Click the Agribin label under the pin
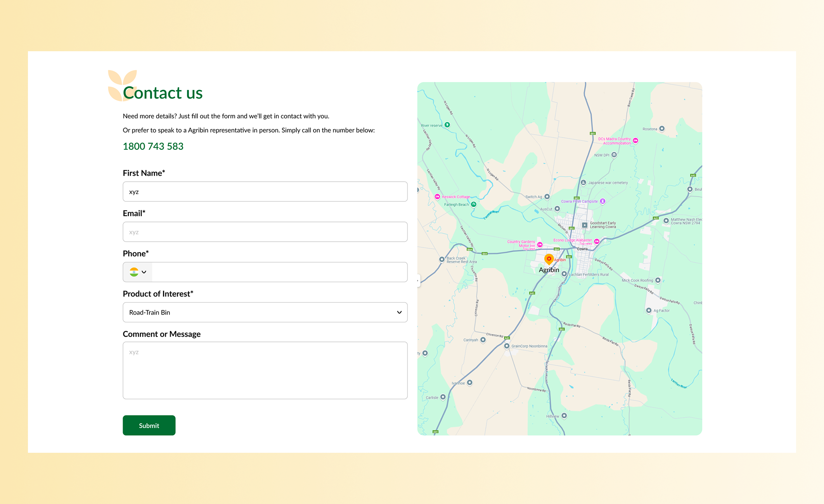This screenshot has height=504, width=824. pyautogui.click(x=549, y=270)
